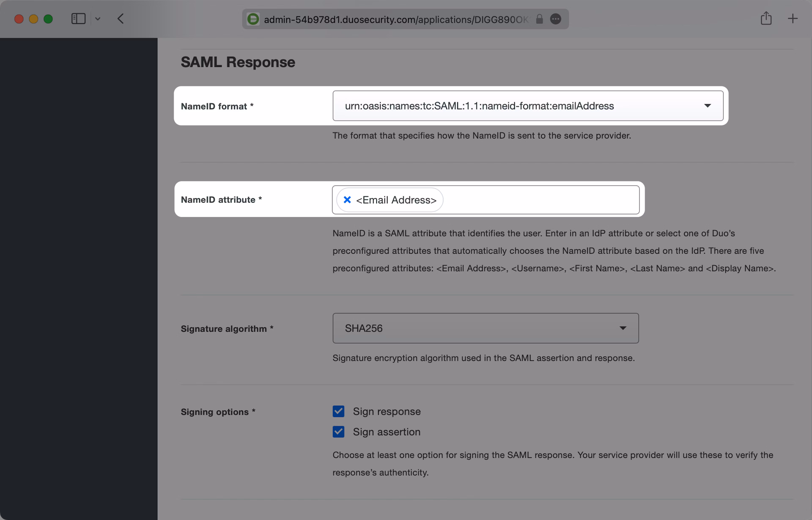The image size is (812, 520).
Task: Expand the Signature algorithm SHA256 dropdown
Action: tap(485, 328)
